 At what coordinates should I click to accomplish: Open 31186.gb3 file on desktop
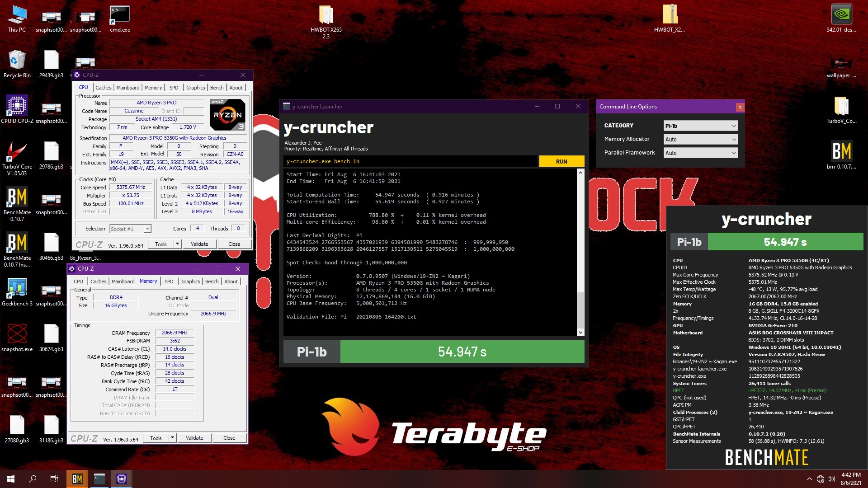click(x=51, y=429)
